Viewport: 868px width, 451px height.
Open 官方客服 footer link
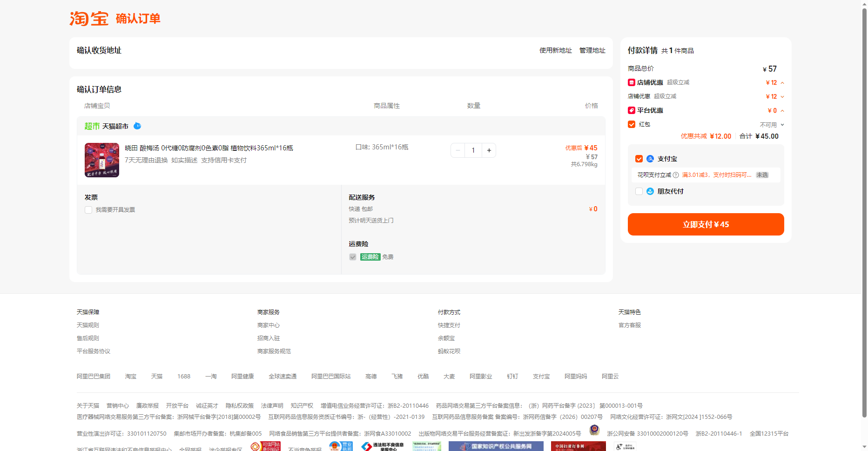pyautogui.click(x=630, y=325)
